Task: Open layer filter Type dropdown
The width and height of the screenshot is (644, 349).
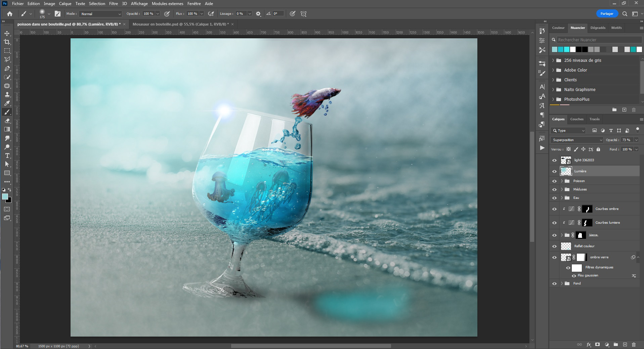Action: tap(568, 131)
